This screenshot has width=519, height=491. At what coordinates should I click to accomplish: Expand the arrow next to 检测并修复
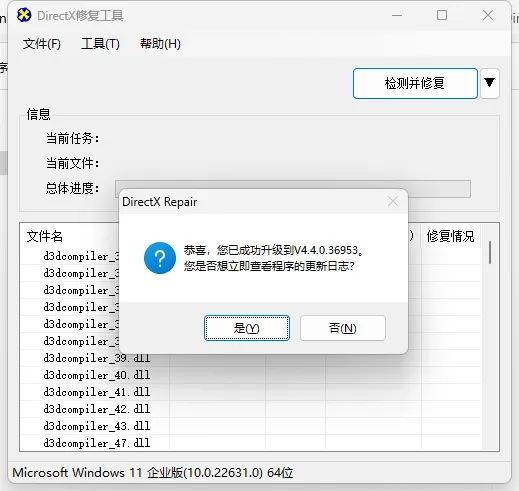tap(490, 83)
